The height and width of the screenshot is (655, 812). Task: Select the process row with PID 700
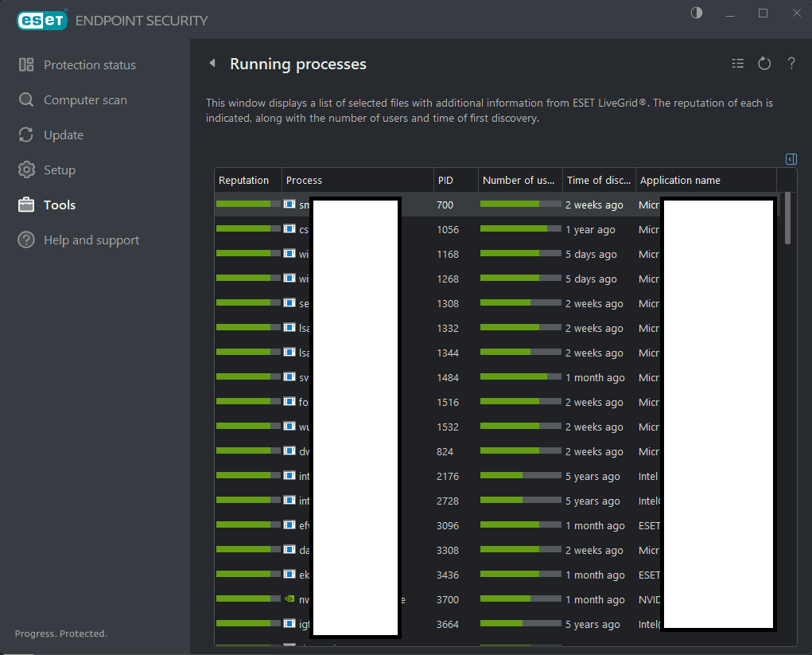(495, 205)
